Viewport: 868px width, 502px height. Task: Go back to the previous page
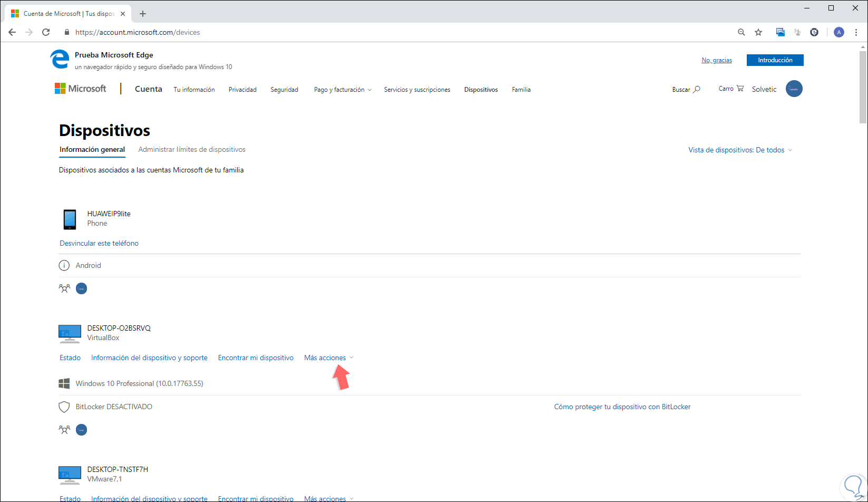tap(12, 32)
